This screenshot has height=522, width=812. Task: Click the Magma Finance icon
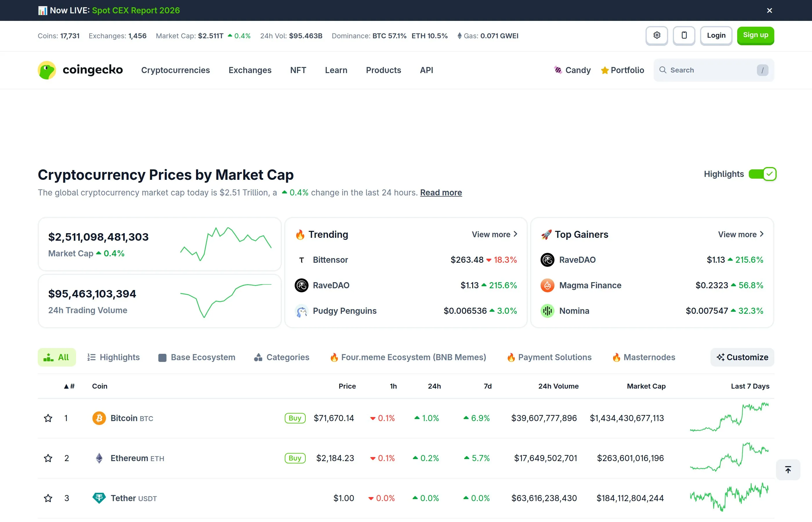547,285
